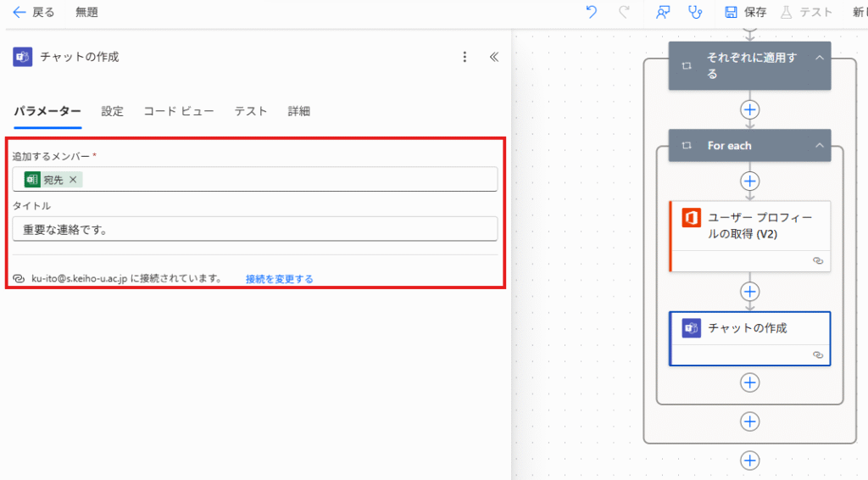Add step below それぞれに適用する header

point(749,109)
